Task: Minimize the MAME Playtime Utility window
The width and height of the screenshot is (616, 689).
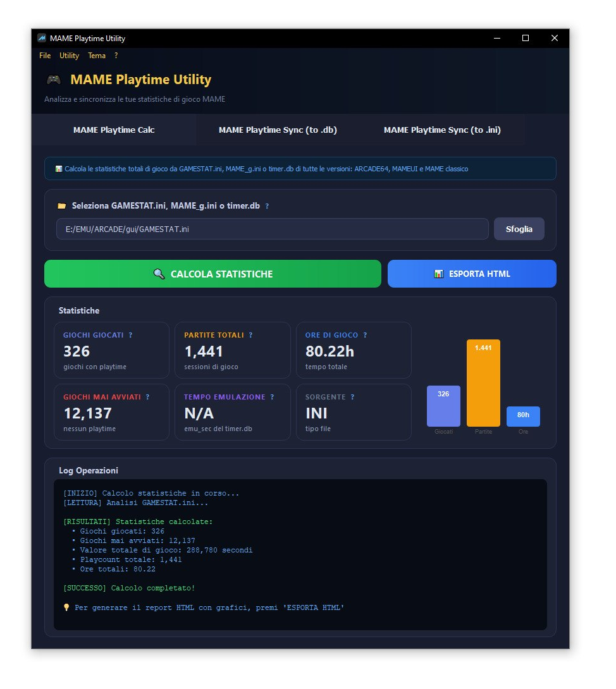Action: [x=497, y=38]
